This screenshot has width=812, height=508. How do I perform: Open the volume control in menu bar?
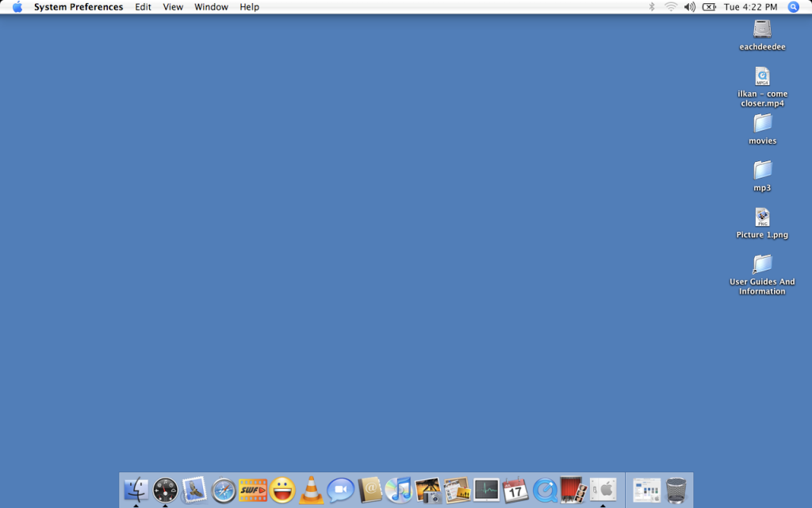coord(690,7)
